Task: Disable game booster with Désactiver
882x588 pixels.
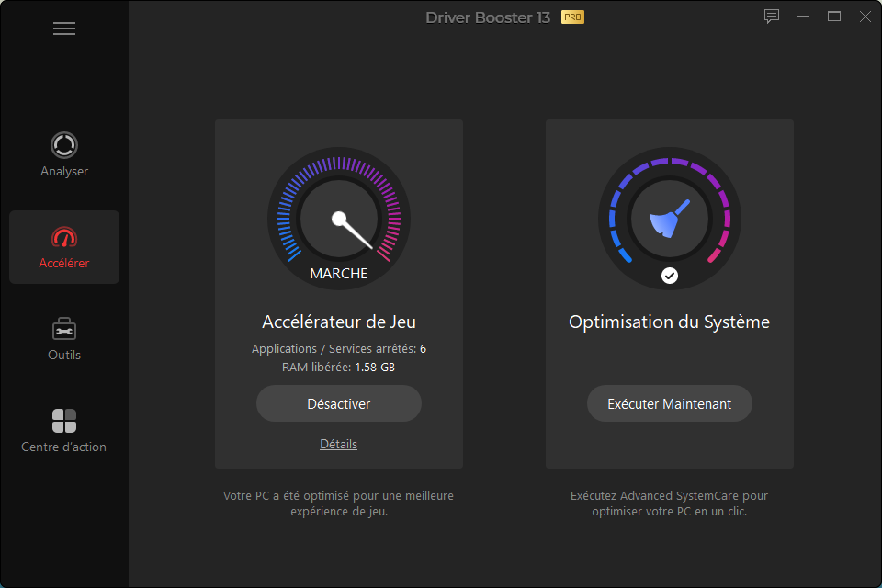Action: pyautogui.click(x=338, y=403)
